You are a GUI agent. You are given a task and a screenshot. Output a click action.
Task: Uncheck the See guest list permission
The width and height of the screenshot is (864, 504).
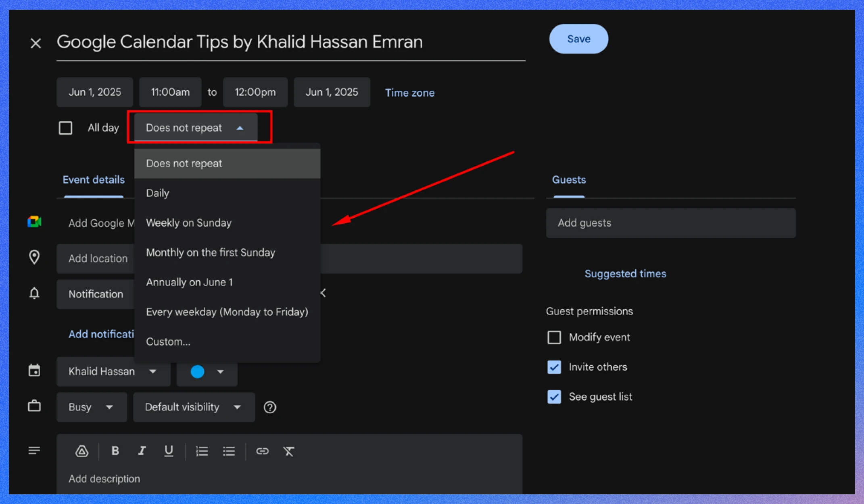click(554, 397)
